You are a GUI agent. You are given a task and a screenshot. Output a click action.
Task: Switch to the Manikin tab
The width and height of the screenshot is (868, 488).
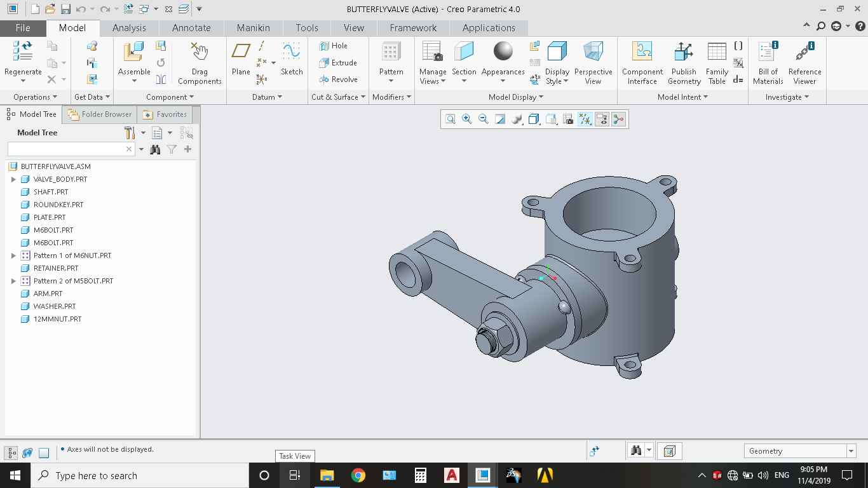[253, 28]
